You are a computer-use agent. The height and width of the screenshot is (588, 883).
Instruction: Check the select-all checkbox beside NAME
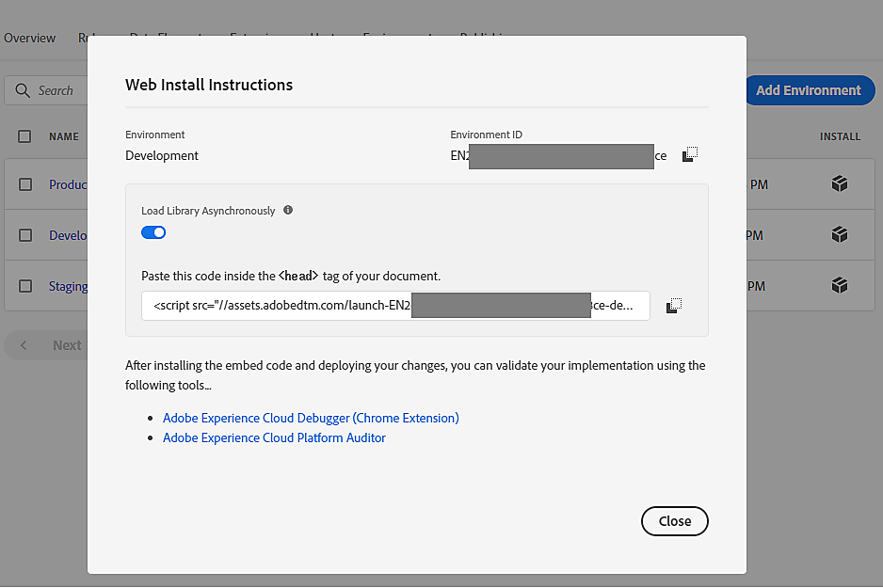(24, 136)
